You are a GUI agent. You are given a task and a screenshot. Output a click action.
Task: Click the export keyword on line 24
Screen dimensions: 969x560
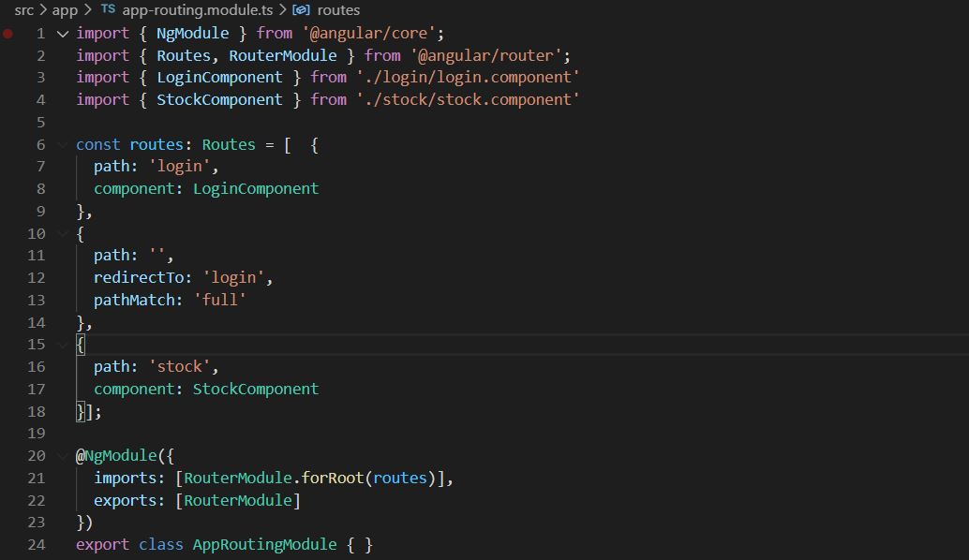pyautogui.click(x=102, y=545)
